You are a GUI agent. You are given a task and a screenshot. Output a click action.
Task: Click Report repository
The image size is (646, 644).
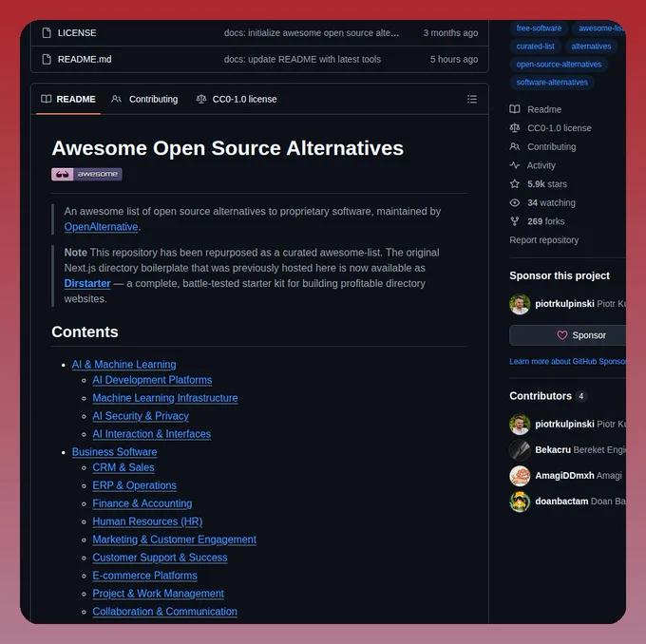pyautogui.click(x=543, y=239)
